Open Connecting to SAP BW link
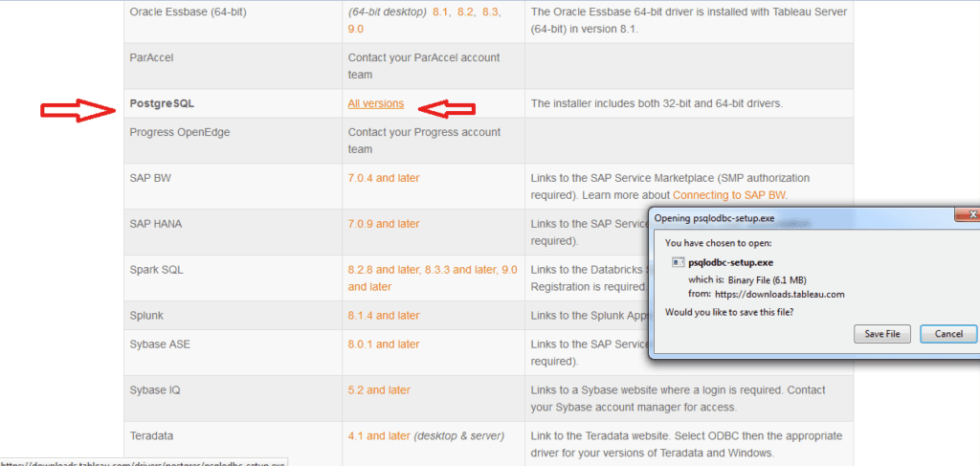Image resolution: width=980 pixels, height=466 pixels. [x=729, y=195]
